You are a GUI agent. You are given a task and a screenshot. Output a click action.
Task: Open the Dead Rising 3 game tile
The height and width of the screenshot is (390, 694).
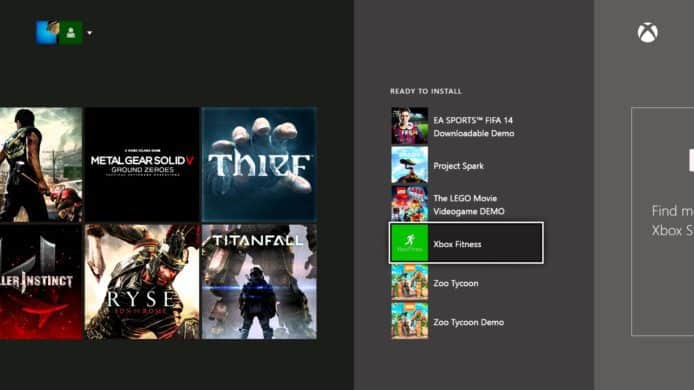click(x=41, y=164)
